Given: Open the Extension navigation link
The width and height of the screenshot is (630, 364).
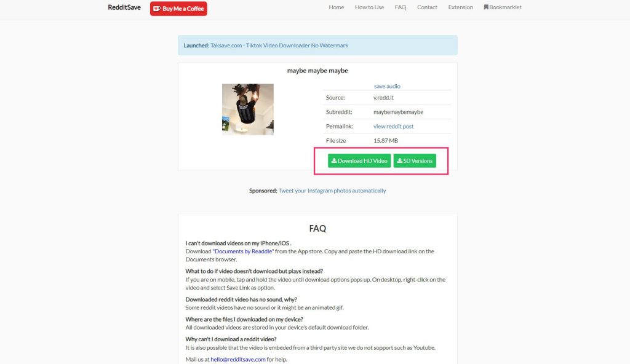Looking at the screenshot, I should [460, 7].
